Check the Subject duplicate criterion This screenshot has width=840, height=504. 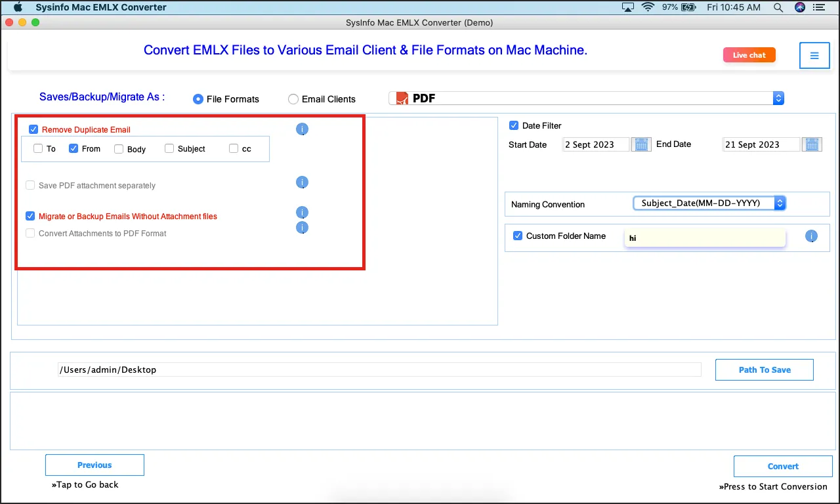169,148
